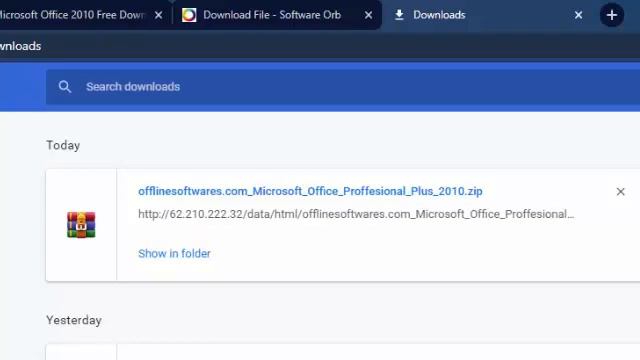Click the Downloads page title text
Viewport: 640px width, 360px height.
click(20, 46)
